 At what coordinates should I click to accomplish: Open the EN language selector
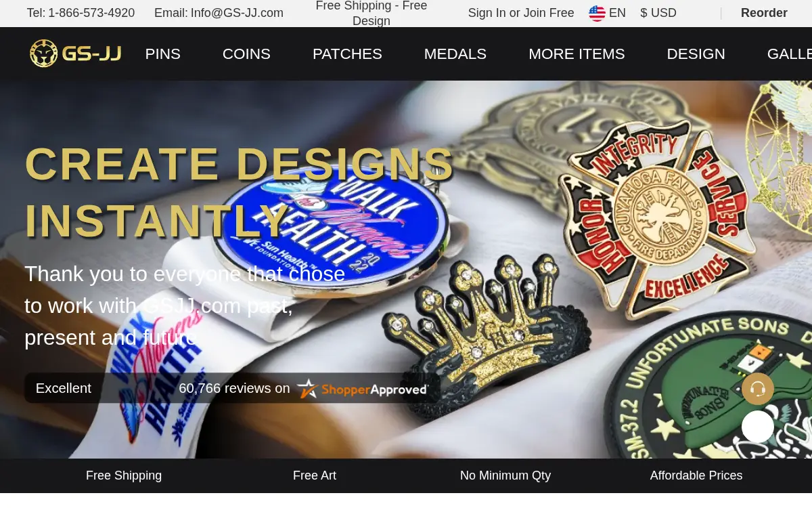coord(617,13)
